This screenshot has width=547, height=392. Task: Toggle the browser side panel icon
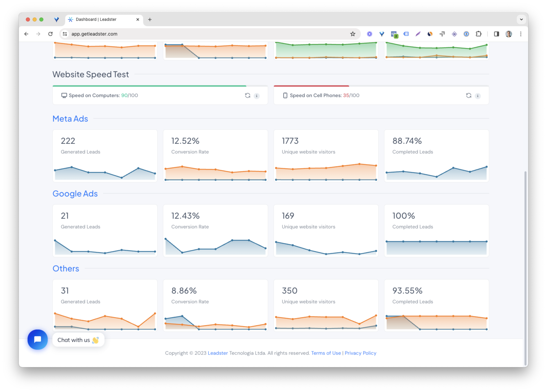496,34
